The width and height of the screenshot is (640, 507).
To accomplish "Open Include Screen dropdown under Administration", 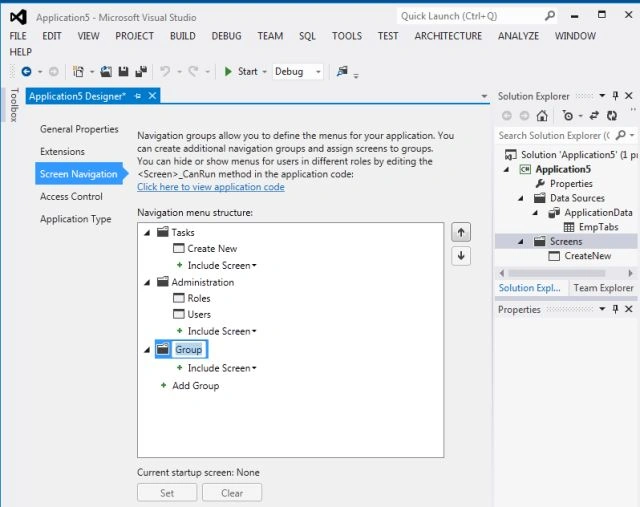I will (254, 331).
